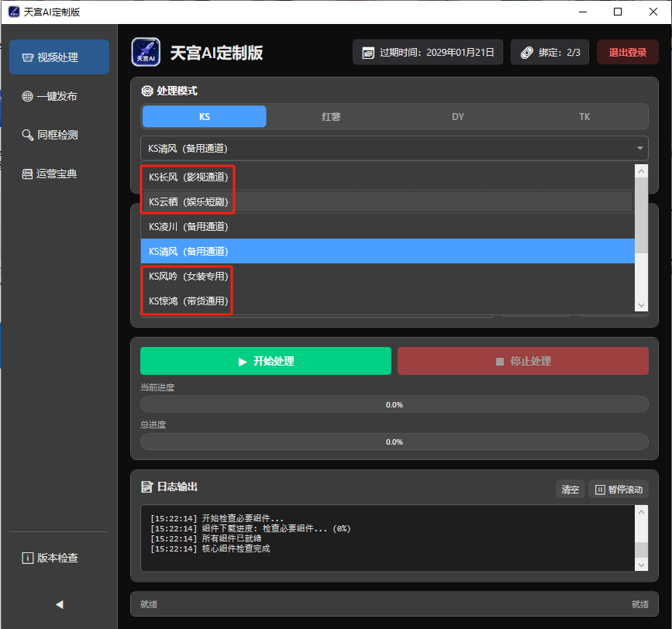Click the notepad icon beside 日志输出

click(x=147, y=486)
